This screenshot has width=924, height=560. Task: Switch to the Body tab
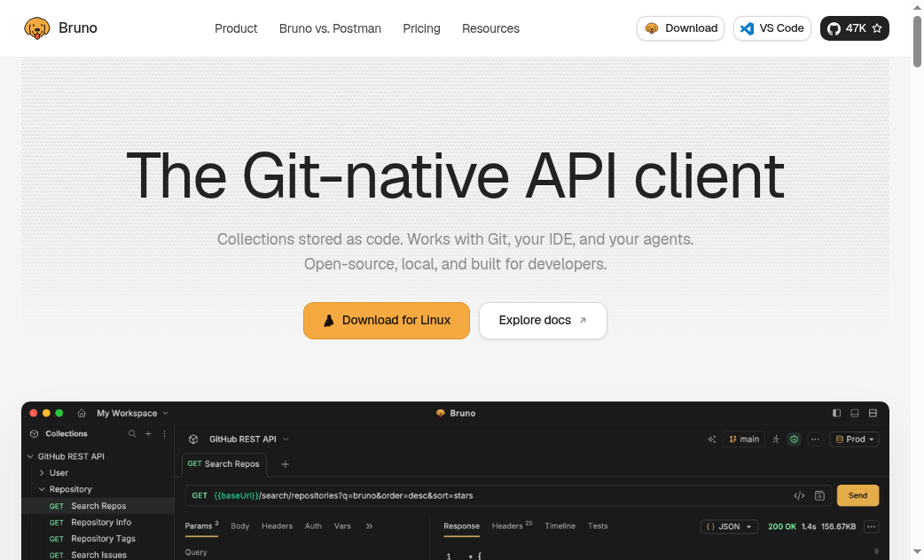pyautogui.click(x=239, y=526)
